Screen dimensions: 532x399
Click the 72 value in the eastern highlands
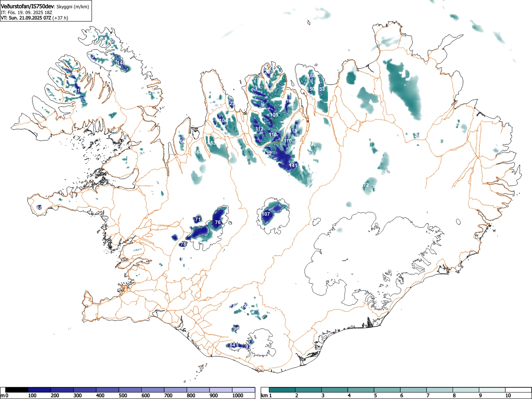[366, 185]
